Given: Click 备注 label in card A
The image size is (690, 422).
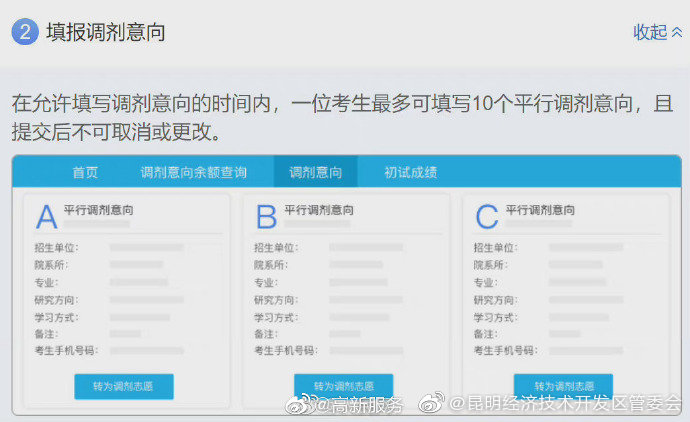Looking at the screenshot, I should click(46, 334).
